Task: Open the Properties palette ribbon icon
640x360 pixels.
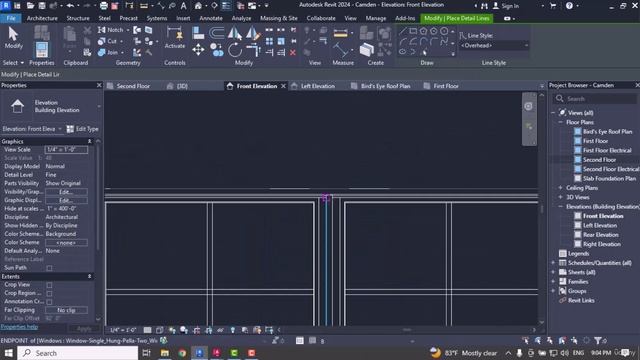Action: [x=42, y=50]
